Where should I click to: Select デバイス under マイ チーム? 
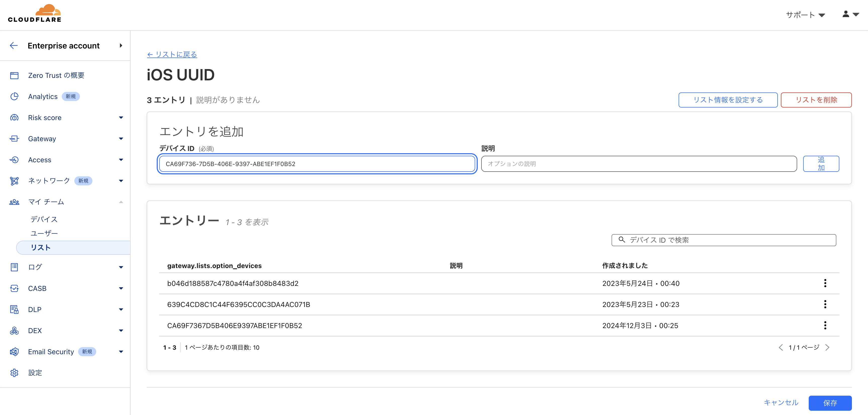[44, 220]
